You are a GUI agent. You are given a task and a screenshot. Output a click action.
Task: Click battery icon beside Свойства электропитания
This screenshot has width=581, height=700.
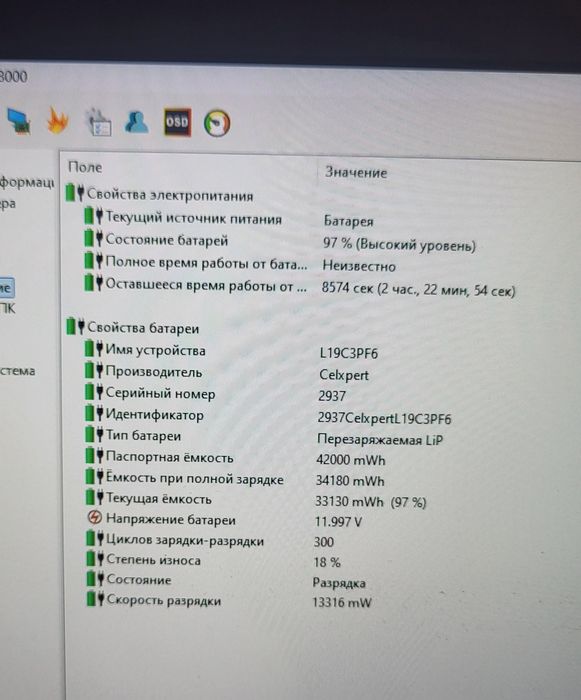75,193
